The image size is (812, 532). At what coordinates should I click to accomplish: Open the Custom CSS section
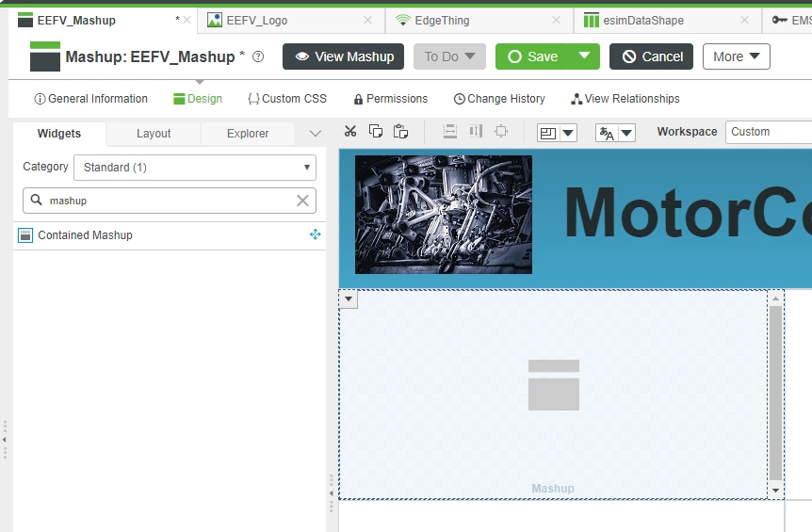(287, 99)
